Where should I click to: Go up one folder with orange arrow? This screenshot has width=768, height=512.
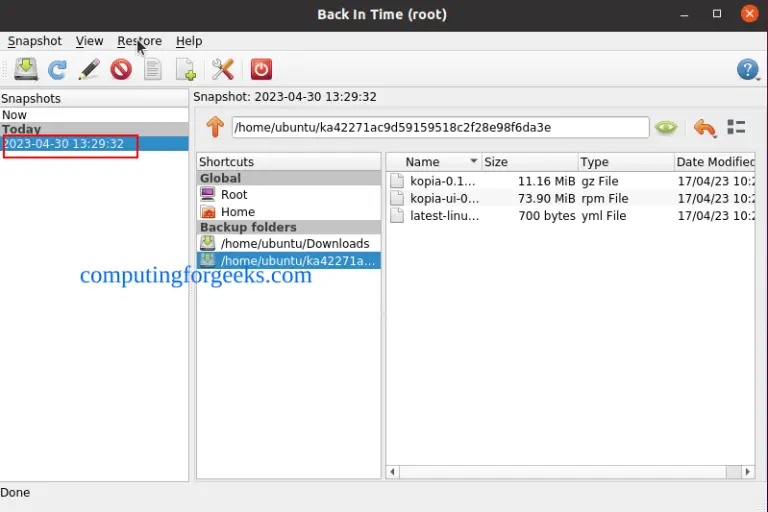pos(215,127)
